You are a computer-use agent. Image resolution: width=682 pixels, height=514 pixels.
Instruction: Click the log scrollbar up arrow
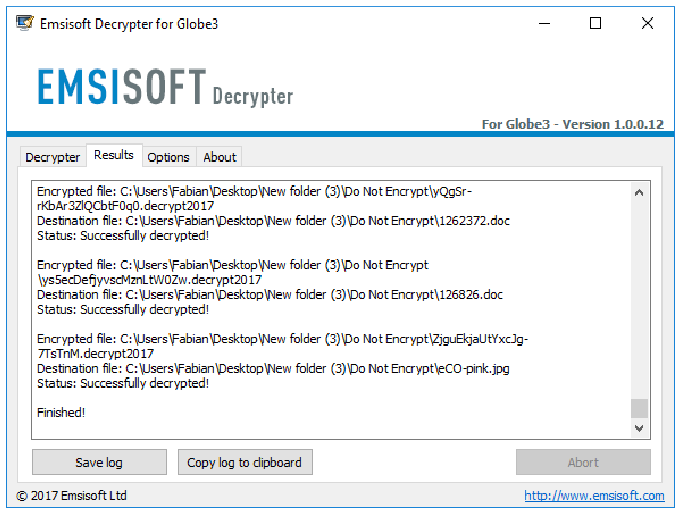(x=639, y=193)
